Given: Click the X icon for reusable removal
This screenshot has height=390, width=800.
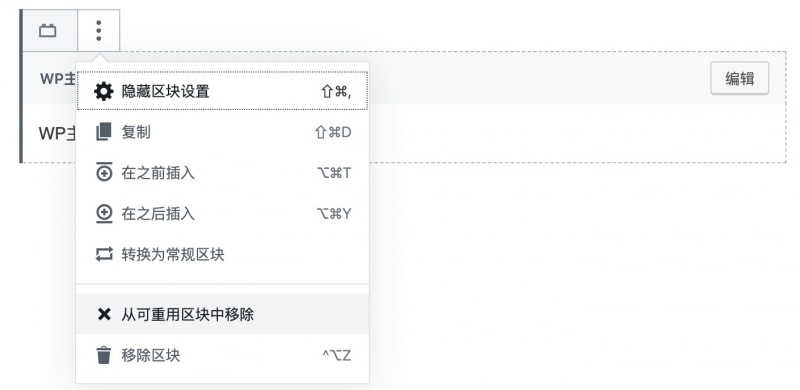Looking at the screenshot, I should tap(104, 314).
